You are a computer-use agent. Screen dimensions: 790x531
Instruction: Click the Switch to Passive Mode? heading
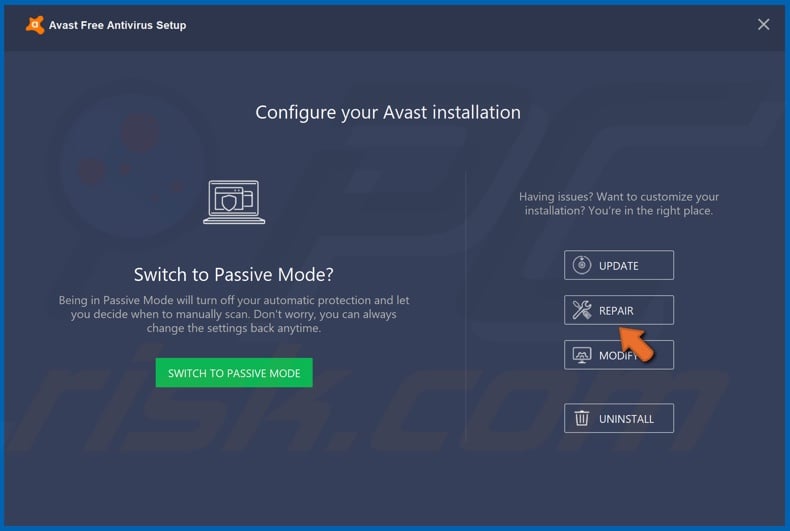[x=234, y=275]
